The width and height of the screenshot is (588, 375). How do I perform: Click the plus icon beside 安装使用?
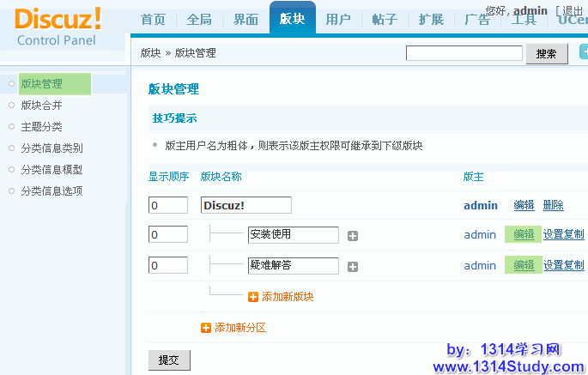(x=353, y=236)
